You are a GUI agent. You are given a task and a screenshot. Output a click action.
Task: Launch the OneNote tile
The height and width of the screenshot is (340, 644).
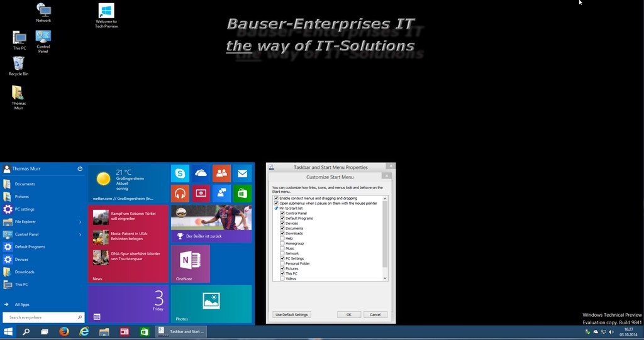tap(190, 264)
